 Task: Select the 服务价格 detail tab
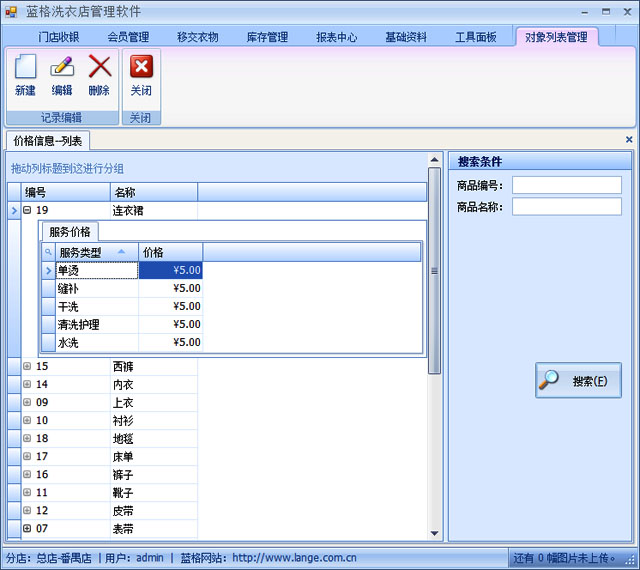coord(70,232)
